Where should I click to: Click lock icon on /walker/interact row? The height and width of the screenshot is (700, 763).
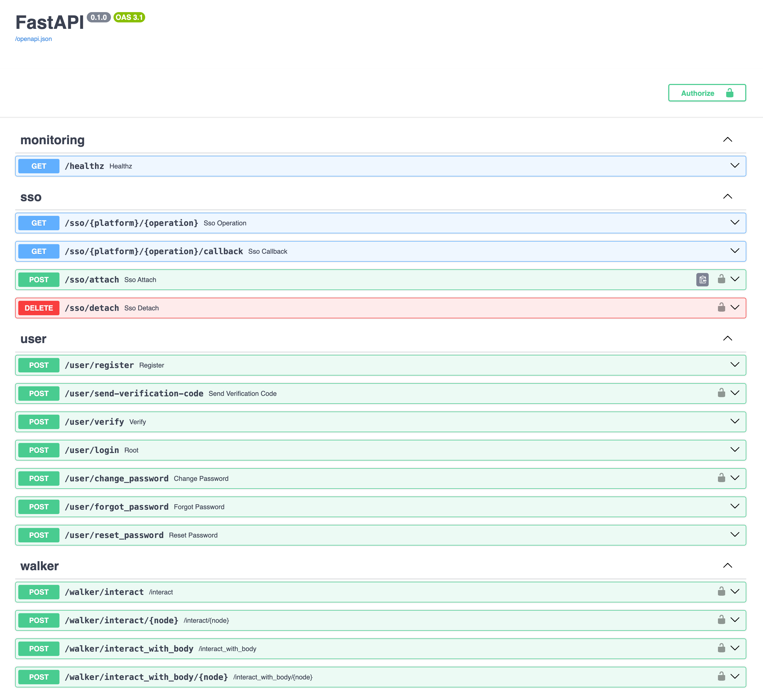721,591
